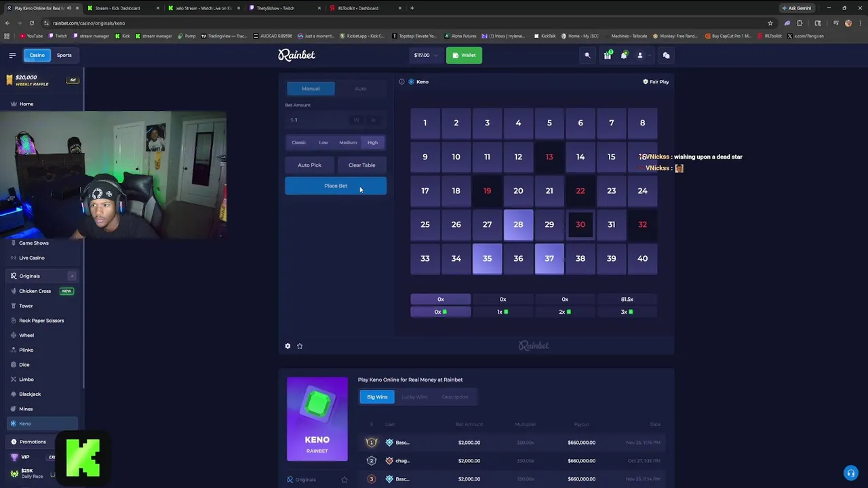This screenshot has width=868, height=488.
Task: Go back in browser history
Action: tap(7, 23)
